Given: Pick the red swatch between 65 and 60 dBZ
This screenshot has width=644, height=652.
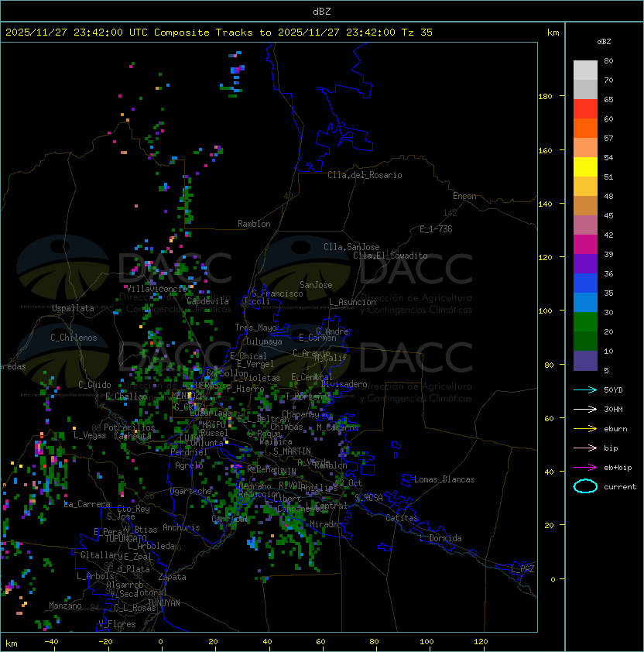Looking at the screenshot, I should coord(585,109).
